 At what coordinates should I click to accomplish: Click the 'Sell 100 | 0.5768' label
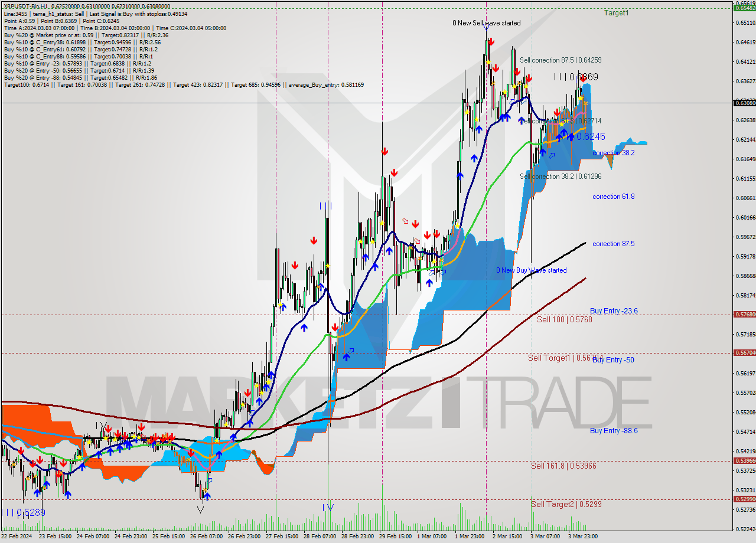564,319
